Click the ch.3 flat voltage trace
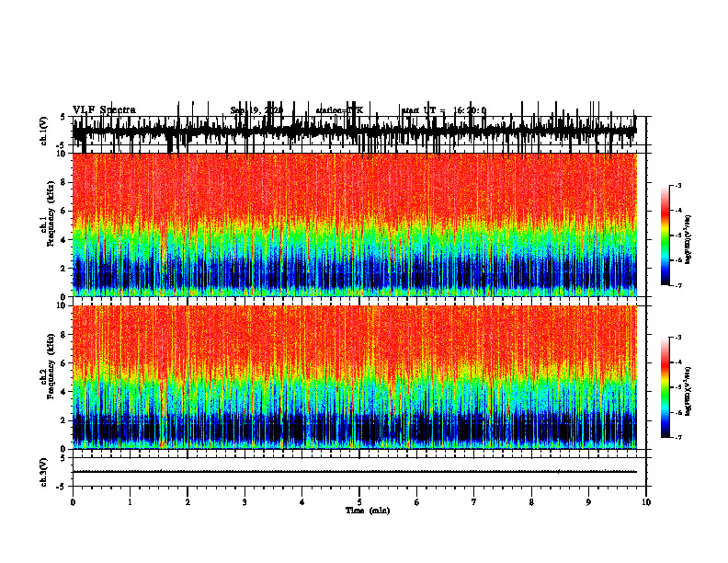This screenshot has width=728, height=563. click(x=355, y=472)
